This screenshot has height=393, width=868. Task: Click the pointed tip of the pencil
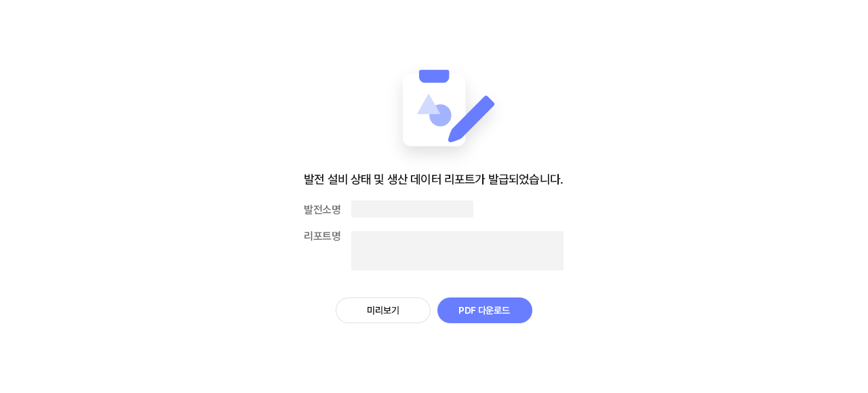[x=452, y=138]
